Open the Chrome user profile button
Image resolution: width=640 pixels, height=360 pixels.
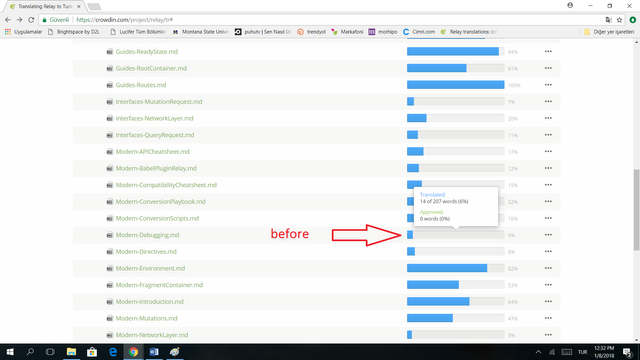click(570, 5)
